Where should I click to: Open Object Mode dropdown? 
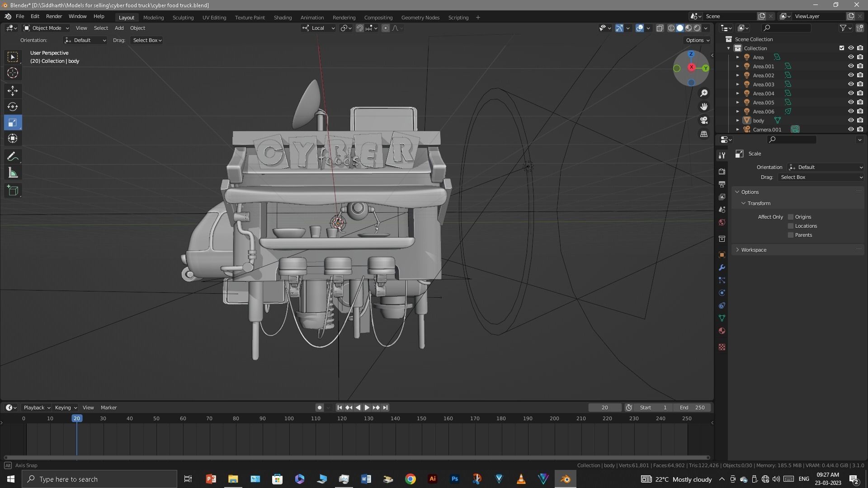[46, 28]
